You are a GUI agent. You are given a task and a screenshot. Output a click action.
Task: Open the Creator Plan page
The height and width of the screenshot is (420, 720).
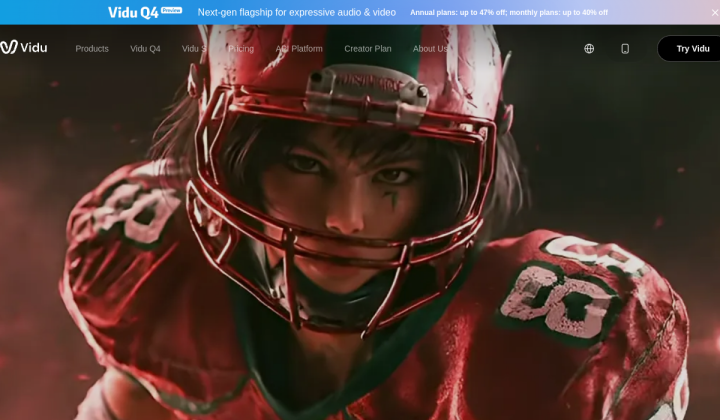coord(368,49)
